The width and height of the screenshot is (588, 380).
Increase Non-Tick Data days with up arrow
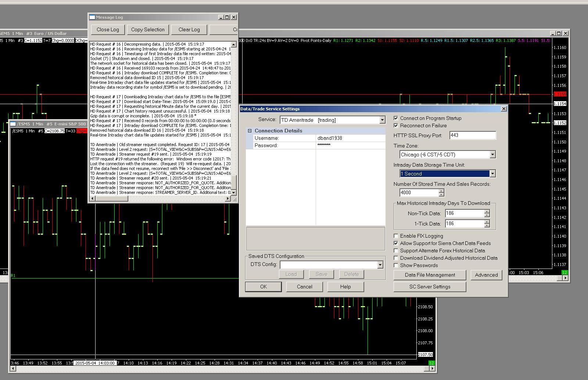coord(487,212)
